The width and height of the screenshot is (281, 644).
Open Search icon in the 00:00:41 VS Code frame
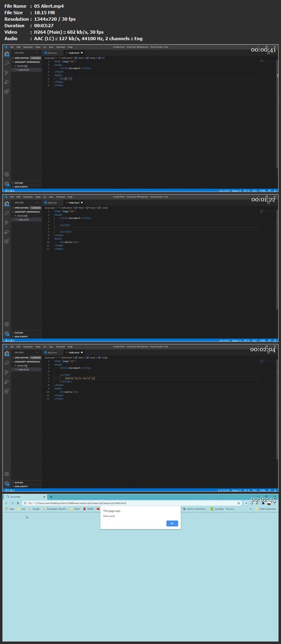(x=6, y=63)
